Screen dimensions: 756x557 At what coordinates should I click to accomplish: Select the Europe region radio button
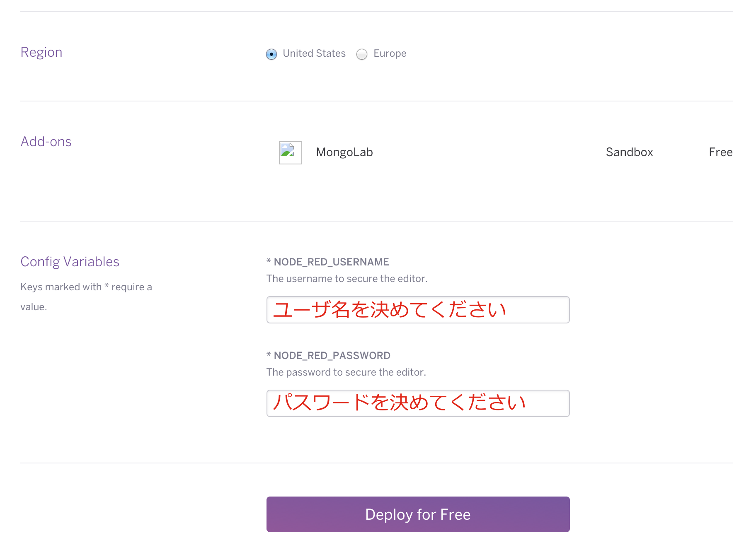click(x=362, y=54)
